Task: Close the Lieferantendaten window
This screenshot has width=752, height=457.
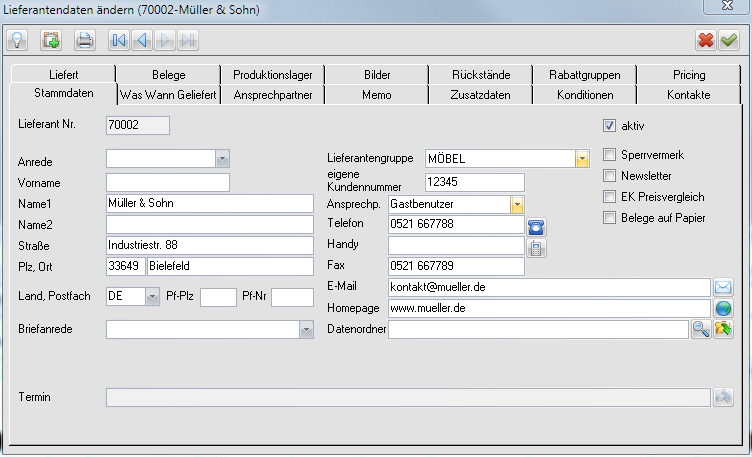Action: click(727, 5)
